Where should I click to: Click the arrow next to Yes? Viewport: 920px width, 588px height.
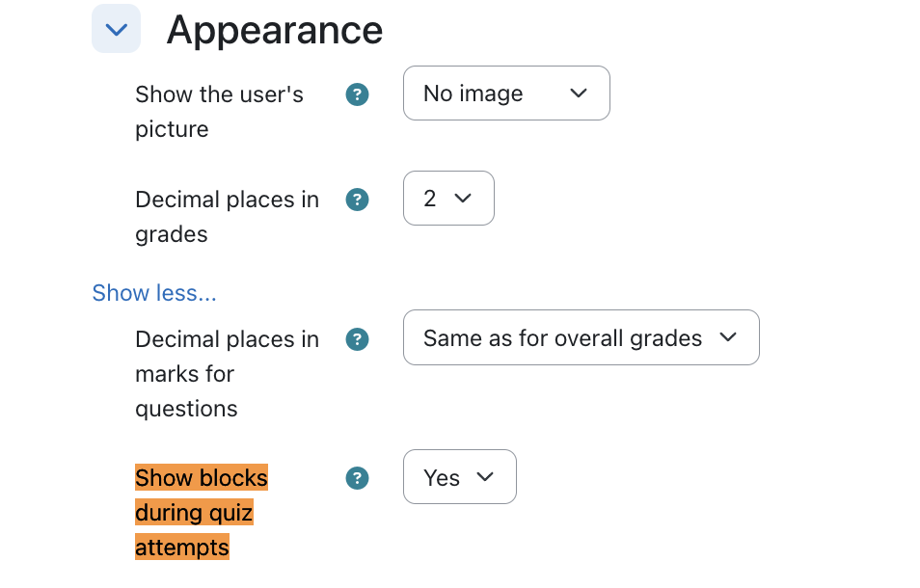click(485, 476)
